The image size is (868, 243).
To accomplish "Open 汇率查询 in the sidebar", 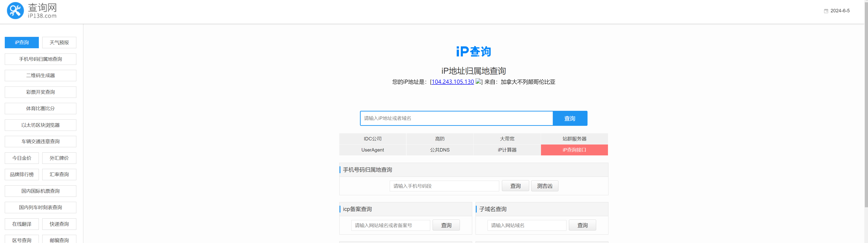I will coord(59,175).
